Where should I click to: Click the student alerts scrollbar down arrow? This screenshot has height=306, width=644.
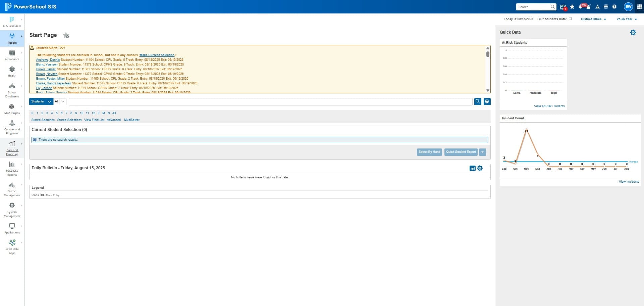pos(488,91)
